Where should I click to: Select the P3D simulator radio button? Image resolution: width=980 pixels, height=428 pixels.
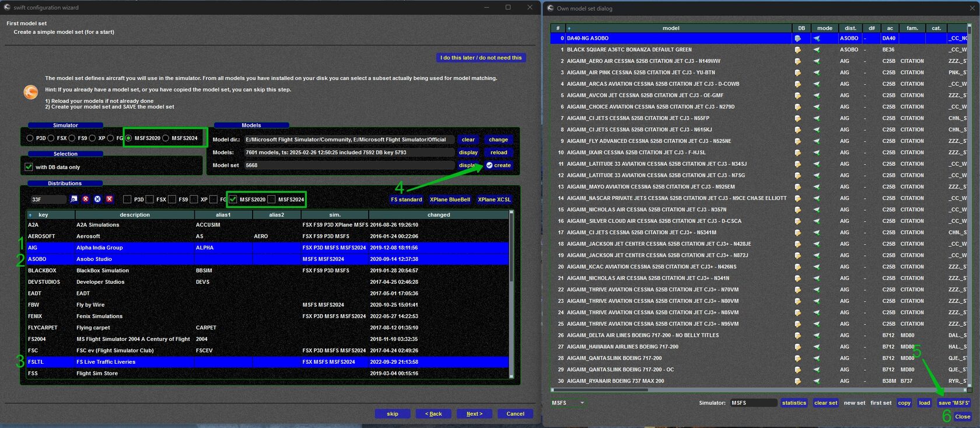click(x=30, y=138)
